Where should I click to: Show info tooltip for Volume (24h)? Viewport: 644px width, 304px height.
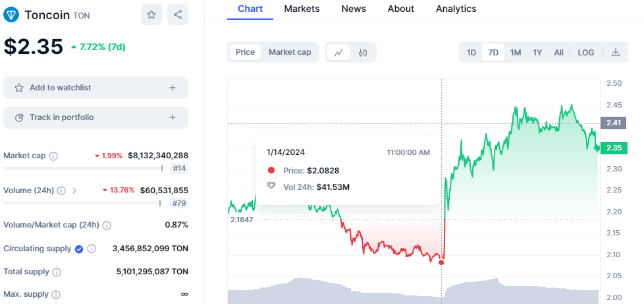pos(61,191)
